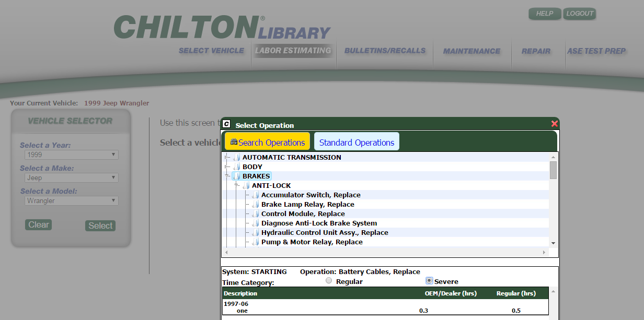The height and width of the screenshot is (320, 644).
Task: Click the folder icon beside BODY
Action: (x=237, y=167)
